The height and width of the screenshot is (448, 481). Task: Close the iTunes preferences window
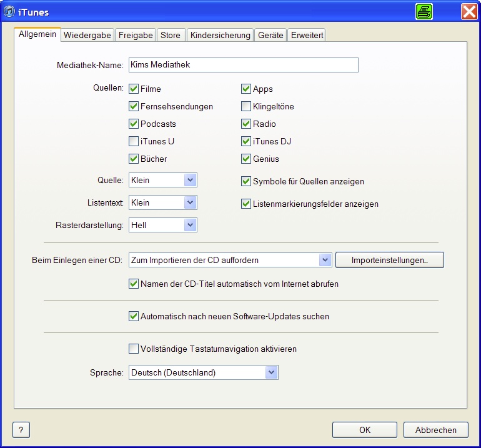coord(469,11)
